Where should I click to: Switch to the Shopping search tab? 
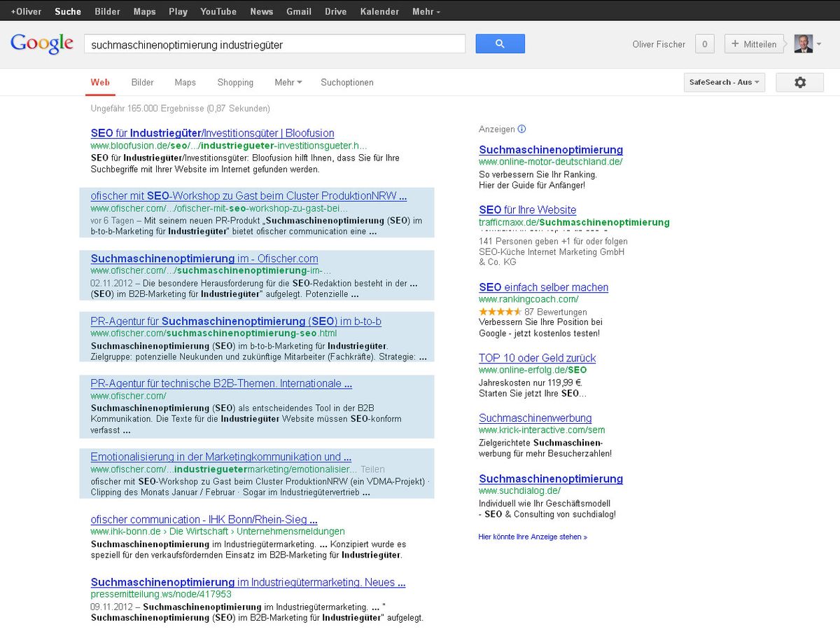(x=235, y=82)
